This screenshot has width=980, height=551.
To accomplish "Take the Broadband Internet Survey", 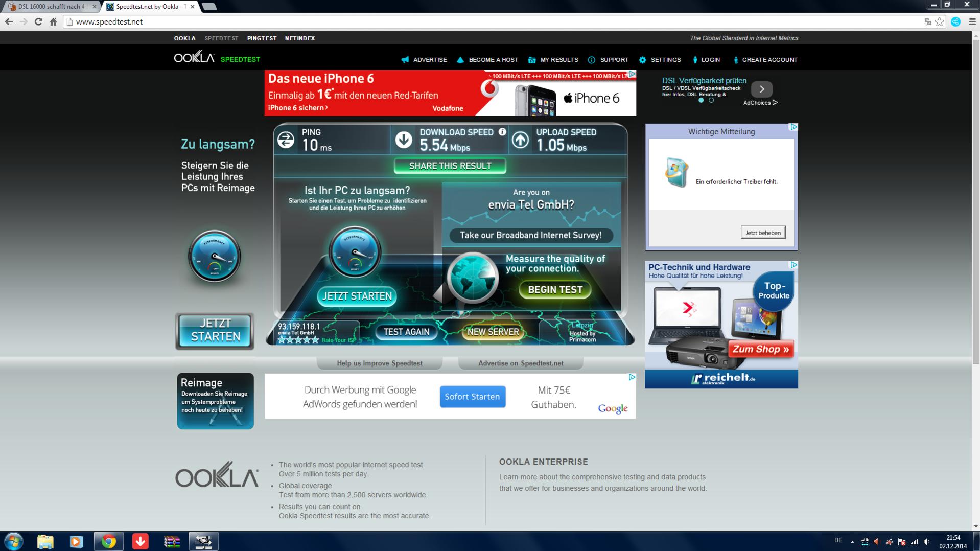I will 531,235.
